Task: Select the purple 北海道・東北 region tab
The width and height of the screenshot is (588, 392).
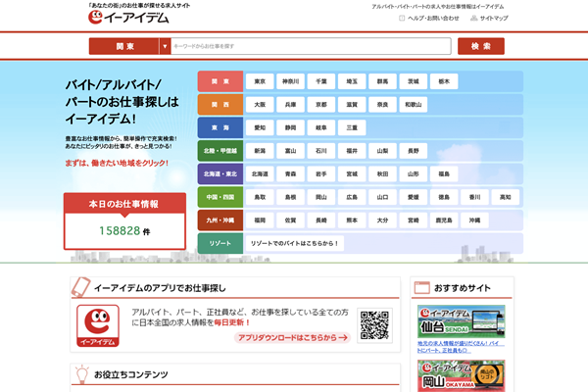Action: (220, 174)
